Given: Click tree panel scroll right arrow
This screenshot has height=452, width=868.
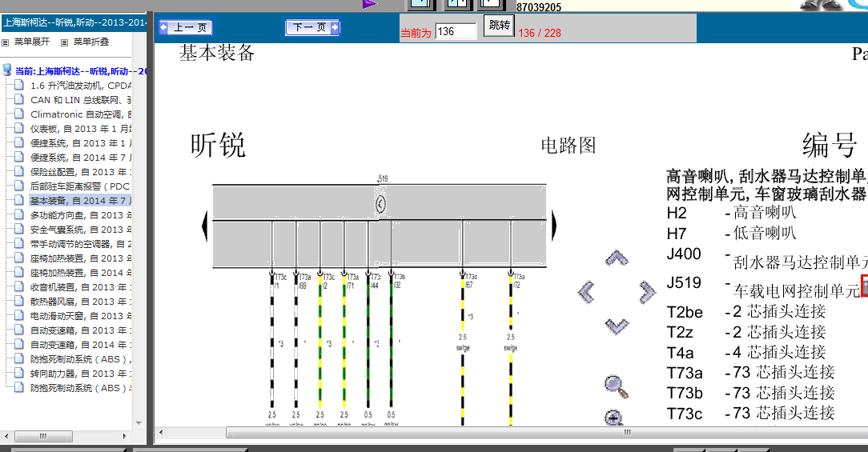Looking at the screenshot, I should coord(125,437).
